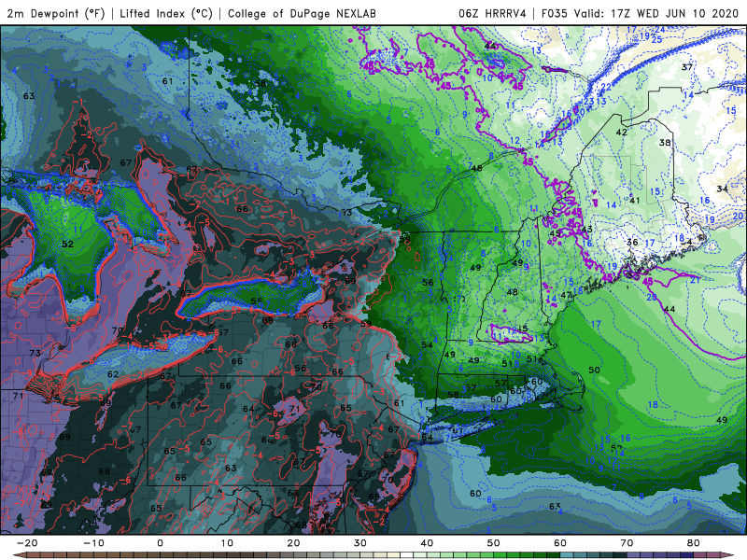Click the -10 label on the color scale
The width and height of the screenshot is (747, 560).
(x=92, y=543)
